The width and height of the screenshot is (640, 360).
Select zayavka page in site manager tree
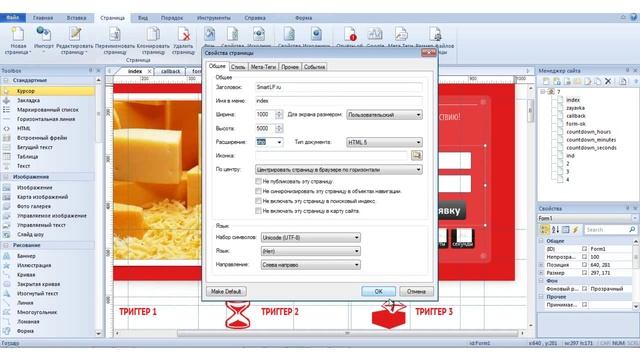coord(575,108)
